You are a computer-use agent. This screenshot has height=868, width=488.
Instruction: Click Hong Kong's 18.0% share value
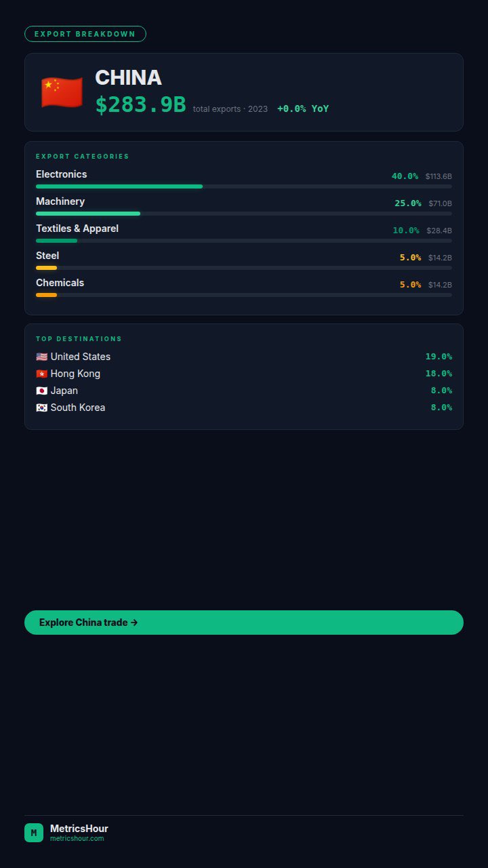(x=439, y=374)
